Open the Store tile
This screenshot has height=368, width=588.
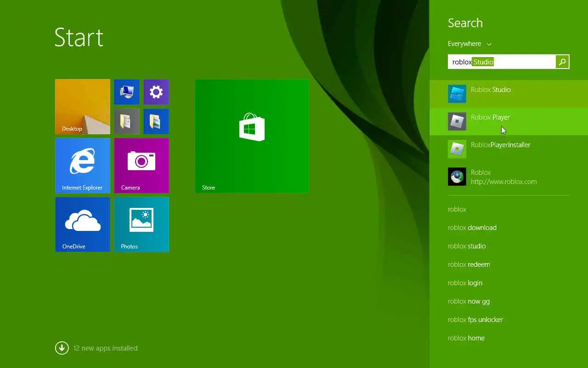pyautogui.click(x=252, y=136)
